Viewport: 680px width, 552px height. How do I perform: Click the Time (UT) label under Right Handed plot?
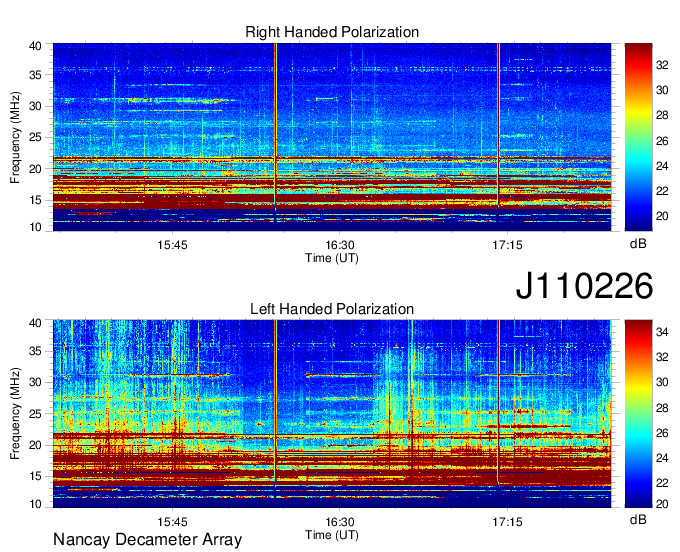[332, 258]
